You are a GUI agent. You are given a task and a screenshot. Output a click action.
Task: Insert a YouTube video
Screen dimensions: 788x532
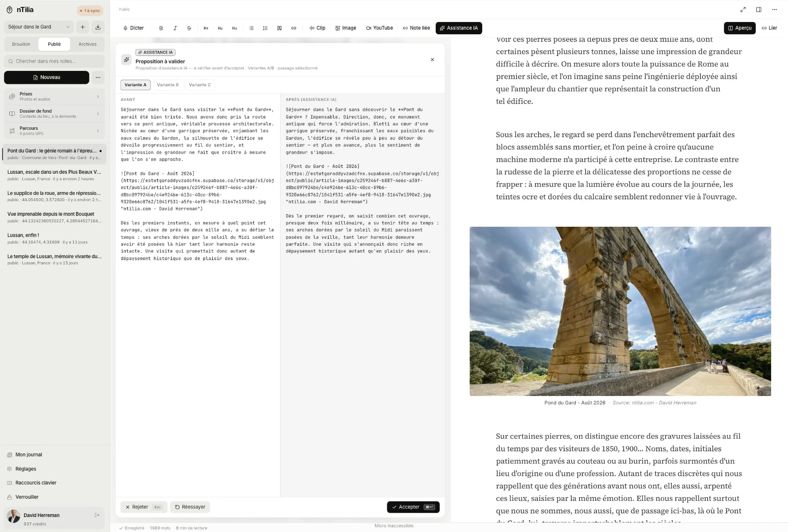(379, 28)
